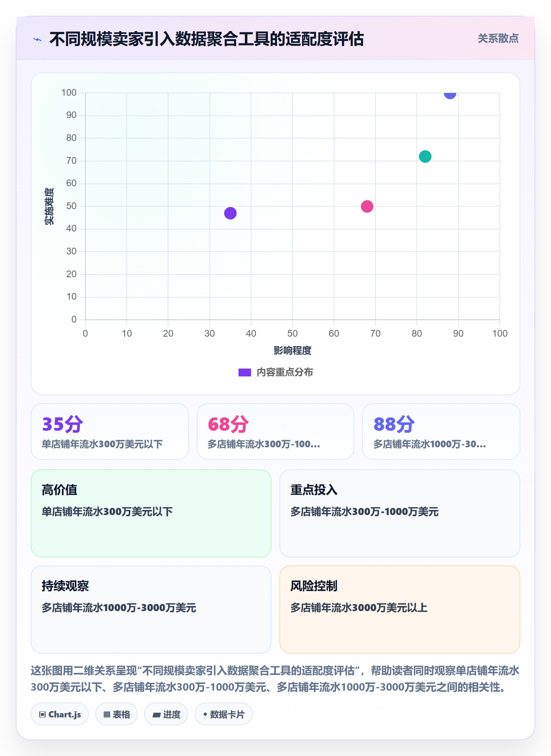551x756 pixels.
Task: Click the 进度 tag
Action: 166,714
